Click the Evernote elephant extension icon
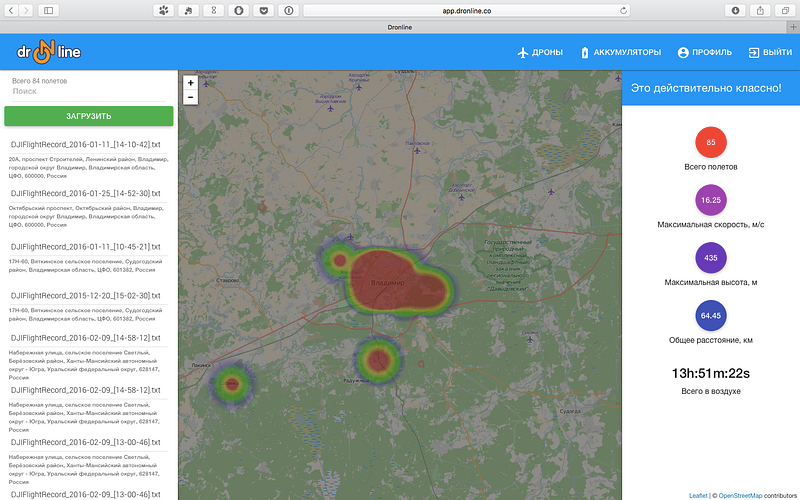Screen dimensions: 800x500 pos(189,10)
